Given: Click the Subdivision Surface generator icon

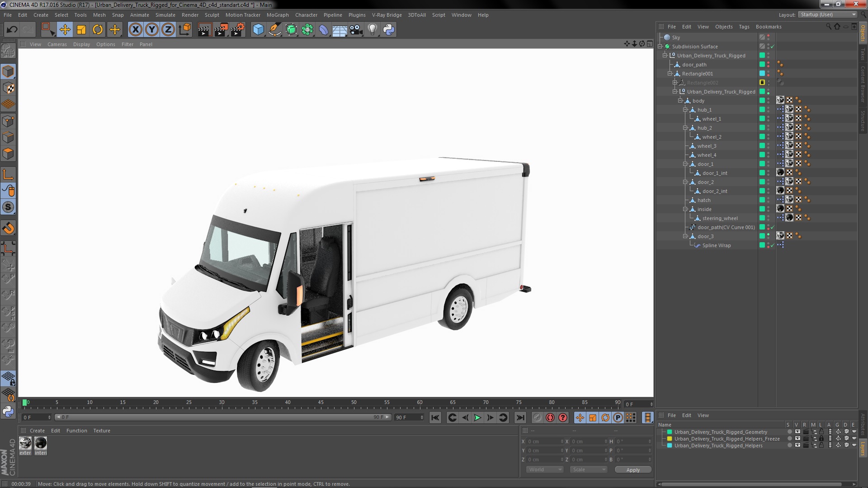Looking at the screenshot, I should [291, 30].
